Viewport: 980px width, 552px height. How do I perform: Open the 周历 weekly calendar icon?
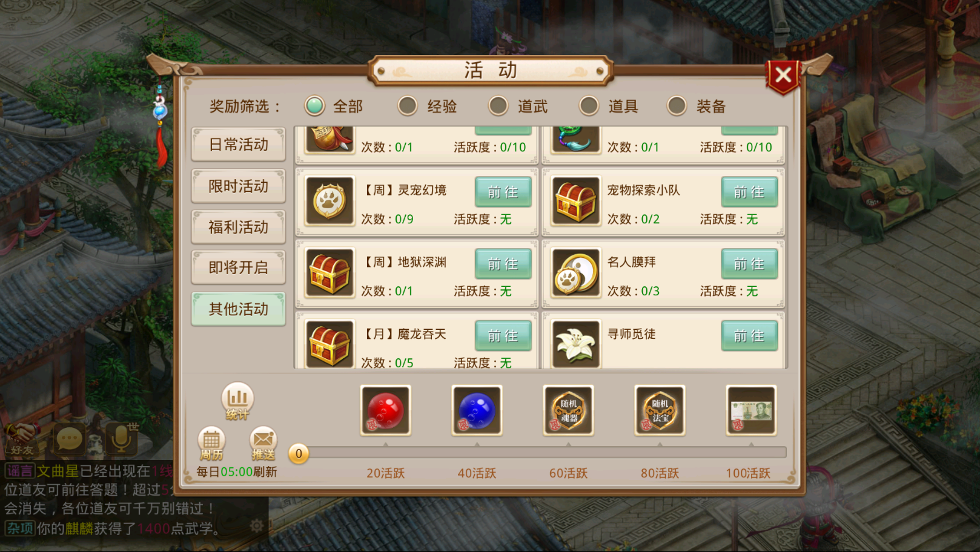pos(211,444)
